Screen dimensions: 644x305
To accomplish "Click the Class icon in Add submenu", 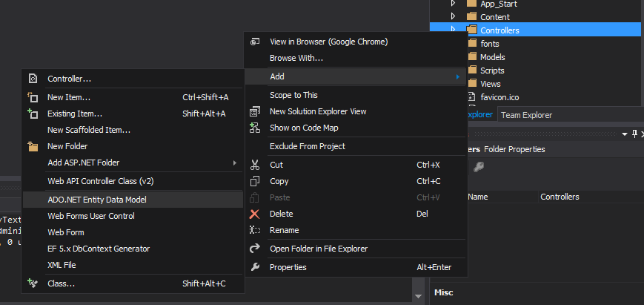I will (32, 283).
